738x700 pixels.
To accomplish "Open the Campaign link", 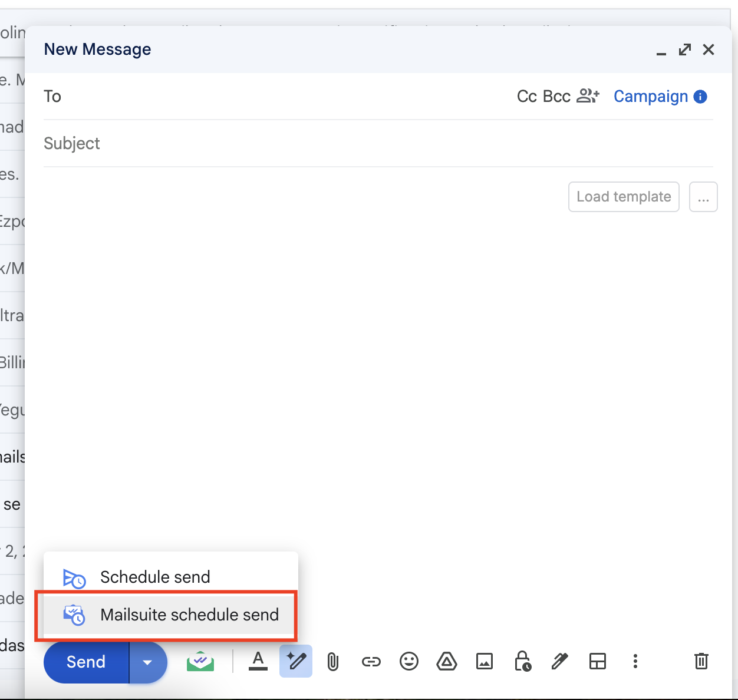I will click(651, 96).
